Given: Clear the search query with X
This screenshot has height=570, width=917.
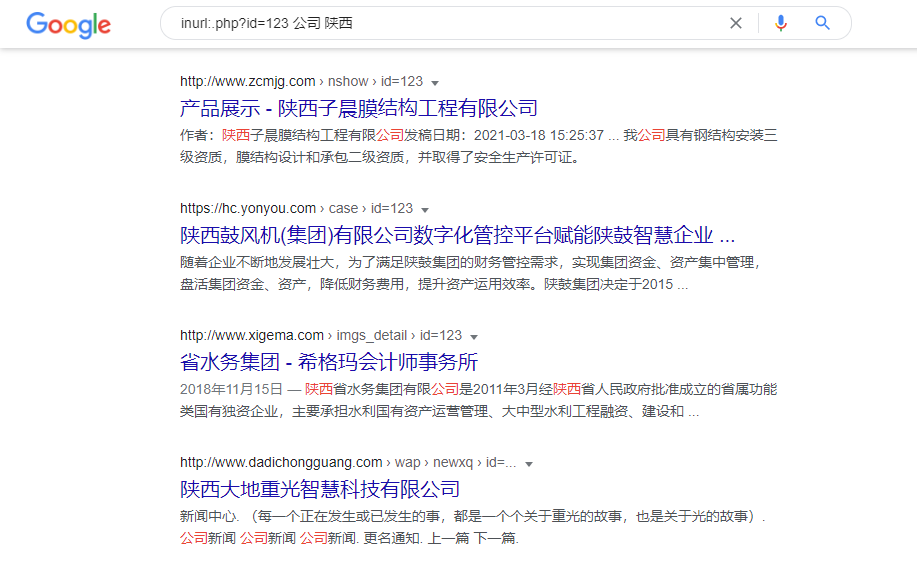Looking at the screenshot, I should pos(736,23).
